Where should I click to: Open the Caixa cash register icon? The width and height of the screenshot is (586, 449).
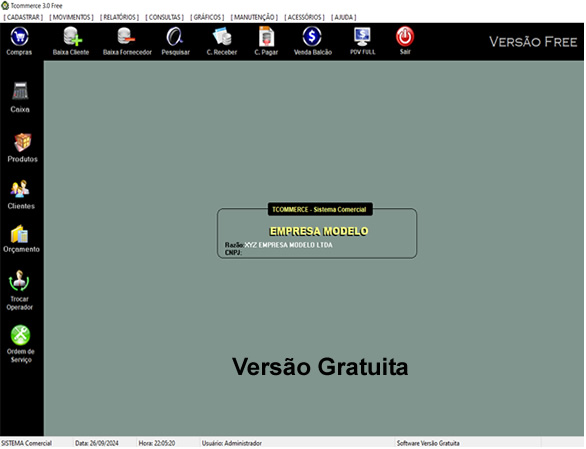pyautogui.click(x=20, y=91)
